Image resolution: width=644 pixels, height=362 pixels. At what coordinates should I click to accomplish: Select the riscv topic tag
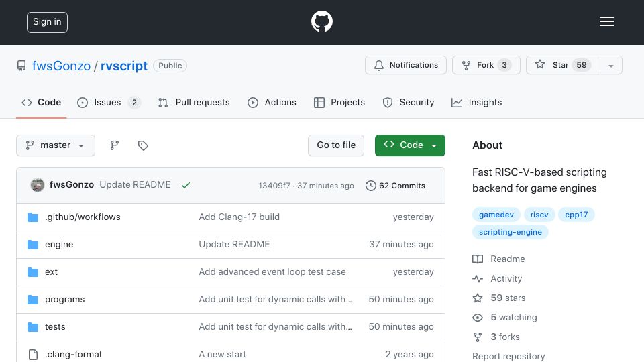(539, 215)
